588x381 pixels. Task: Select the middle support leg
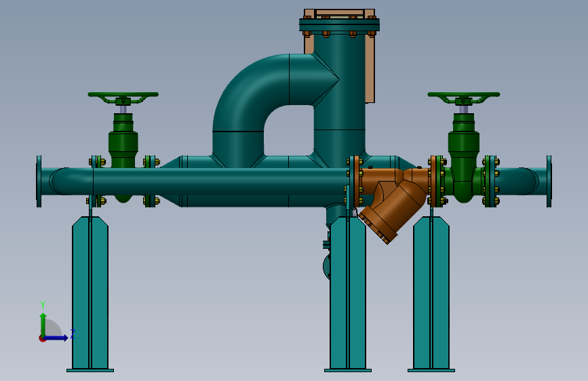click(348, 292)
